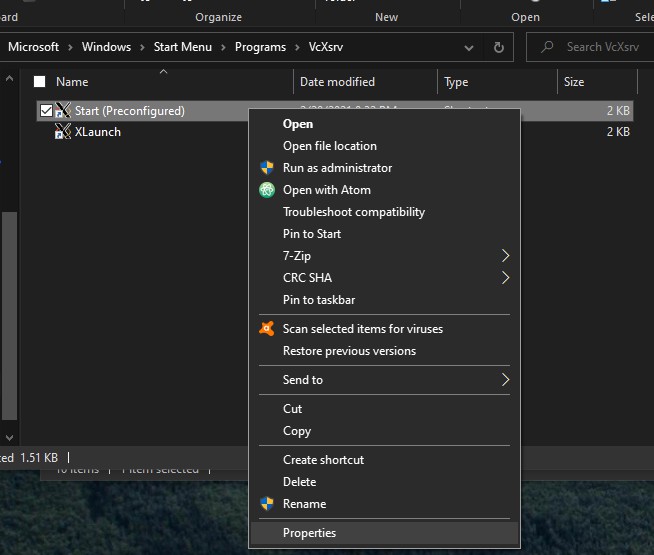Toggle the select-all checkbox in header
The image size is (654, 555).
coord(40,82)
